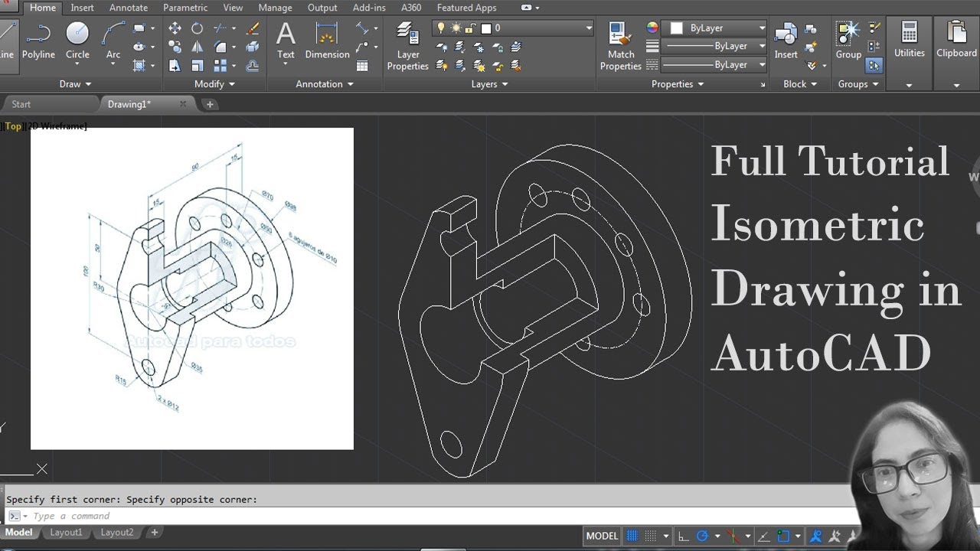Open the Parametric ribbon tab
The image size is (980, 551).
coord(185,8)
